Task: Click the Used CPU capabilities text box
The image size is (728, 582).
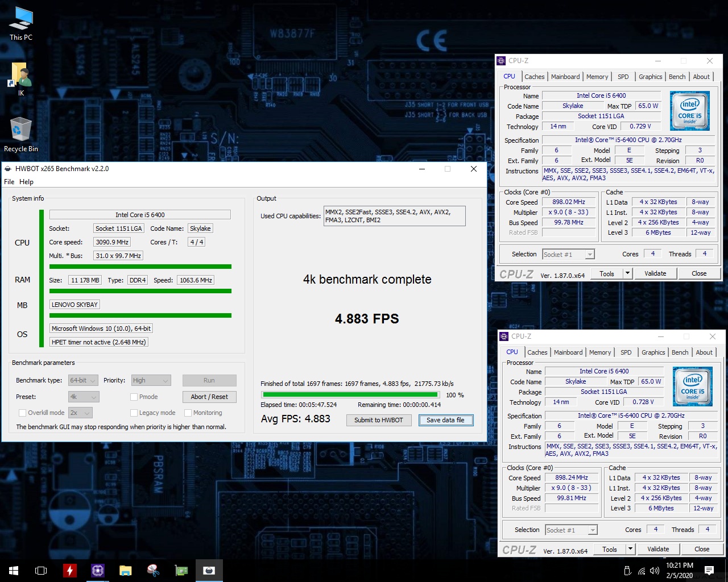Action: 395,216
